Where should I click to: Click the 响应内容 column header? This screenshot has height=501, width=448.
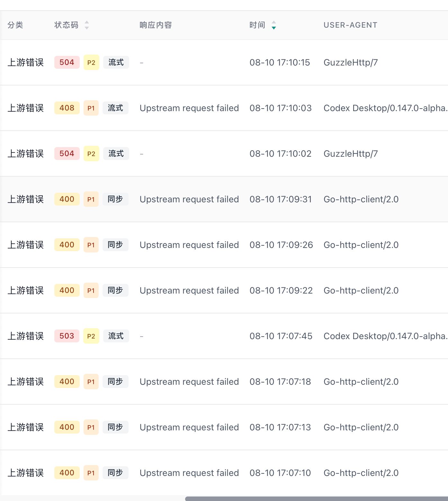156,25
